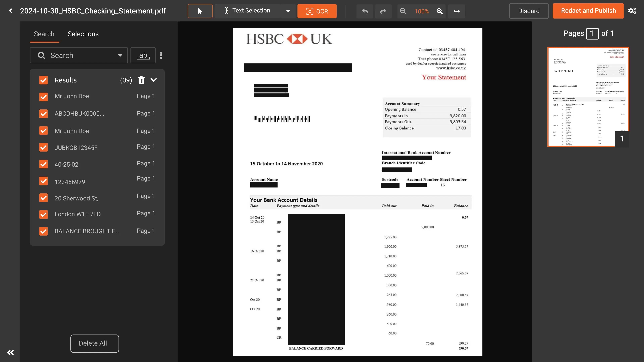This screenshot has width=644, height=362.
Task: Zoom out of the document
Action: (403, 11)
